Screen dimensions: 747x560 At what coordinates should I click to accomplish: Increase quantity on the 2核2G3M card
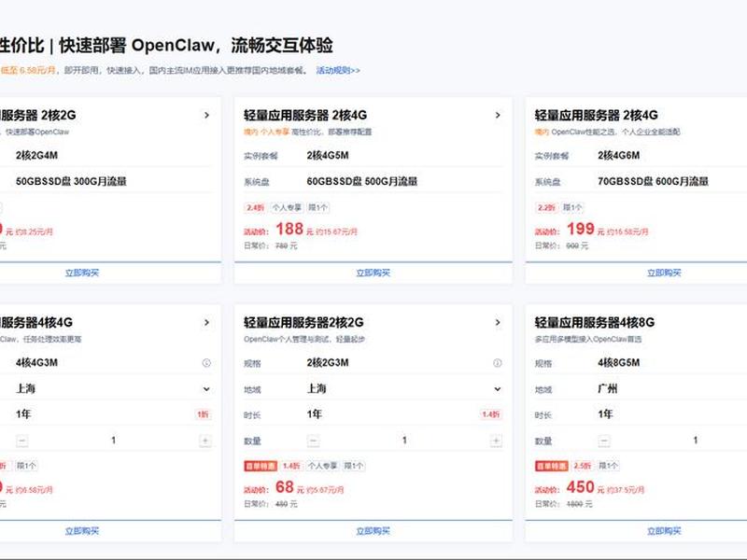(496, 441)
